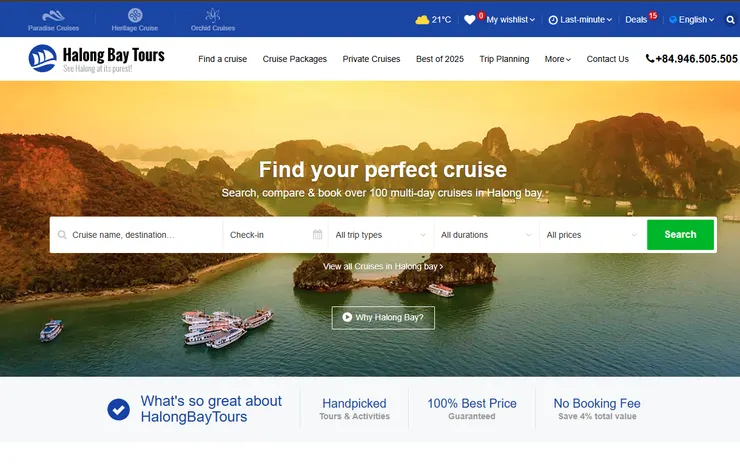
Task: Select the All prices dropdown
Action: (x=592, y=235)
